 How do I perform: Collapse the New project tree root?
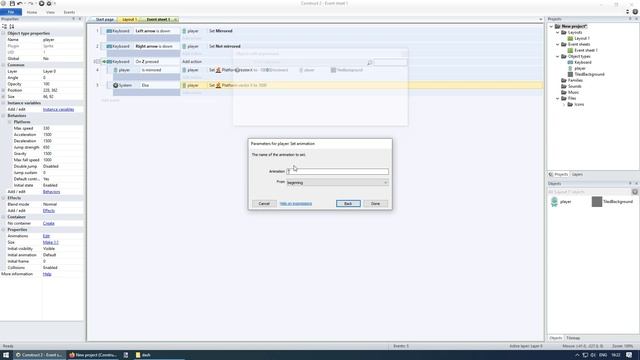click(x=551, y=27)
